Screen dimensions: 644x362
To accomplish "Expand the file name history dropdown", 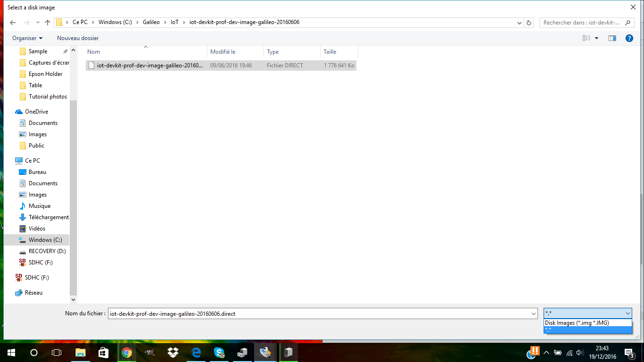I will tap(533, 313).
